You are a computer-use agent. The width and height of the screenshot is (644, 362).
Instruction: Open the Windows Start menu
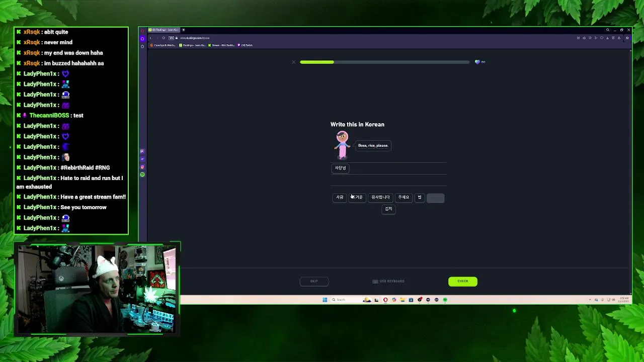(325, 300)
